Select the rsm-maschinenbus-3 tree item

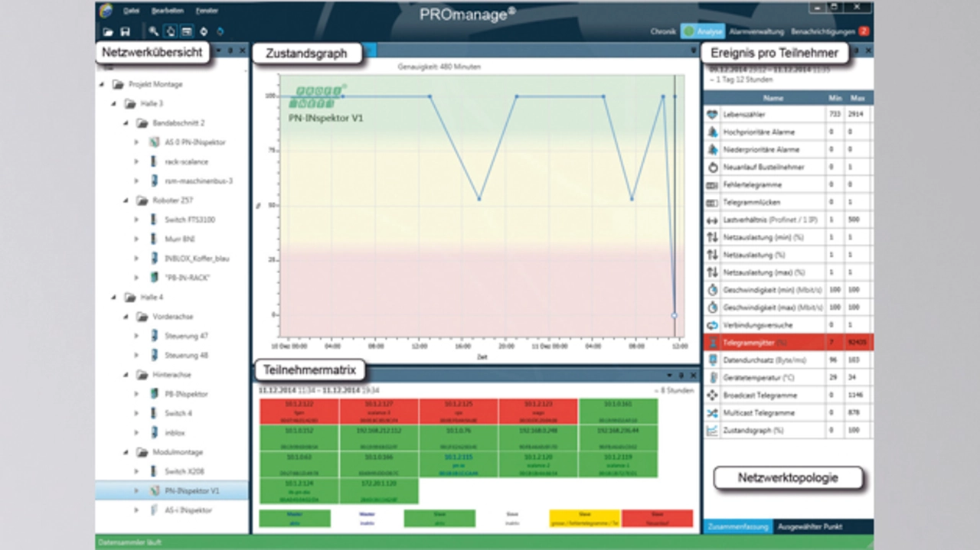[198, 181]
